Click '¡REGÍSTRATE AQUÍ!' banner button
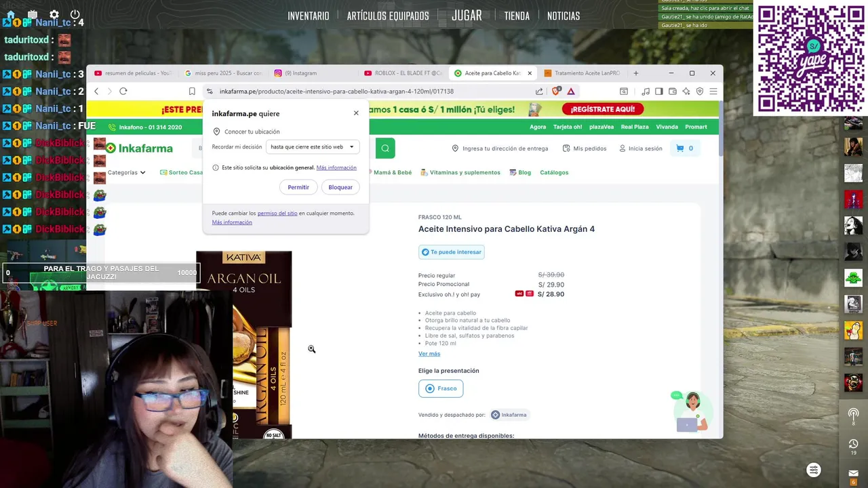Screen dimensions: 868x488 603,109
